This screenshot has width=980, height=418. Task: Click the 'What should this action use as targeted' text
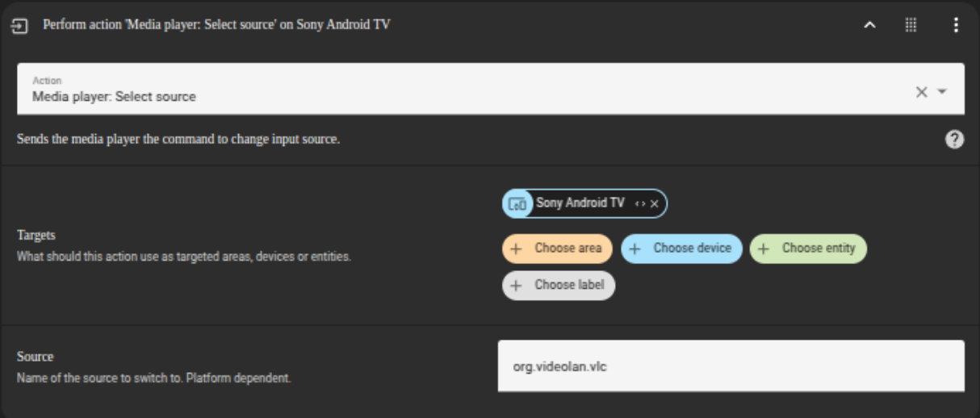pyautogui.click(x=184, y=257)
